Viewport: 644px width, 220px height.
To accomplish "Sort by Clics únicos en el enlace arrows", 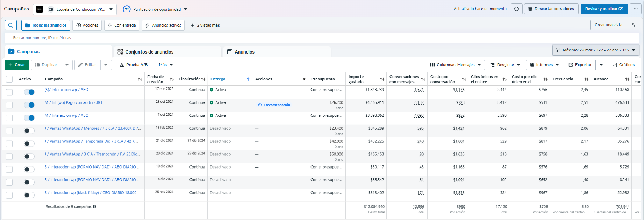I will pos(505,79).
